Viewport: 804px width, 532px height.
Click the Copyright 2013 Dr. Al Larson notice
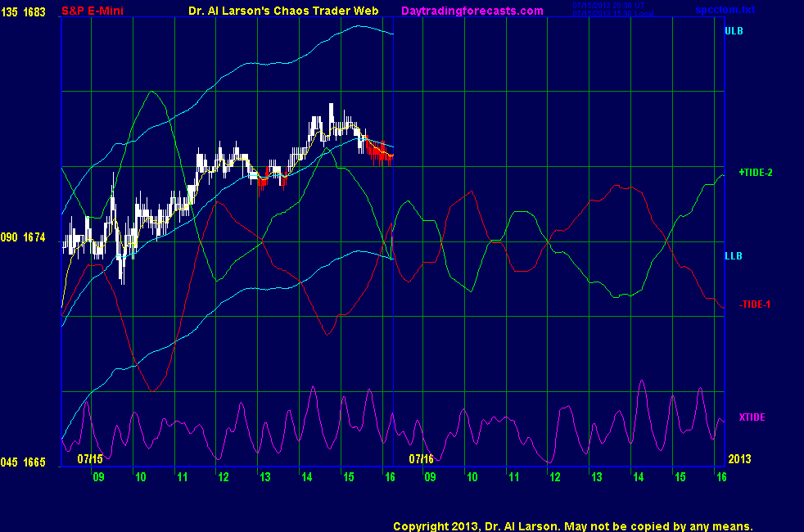pyautogui.click(x=573, y=525)
